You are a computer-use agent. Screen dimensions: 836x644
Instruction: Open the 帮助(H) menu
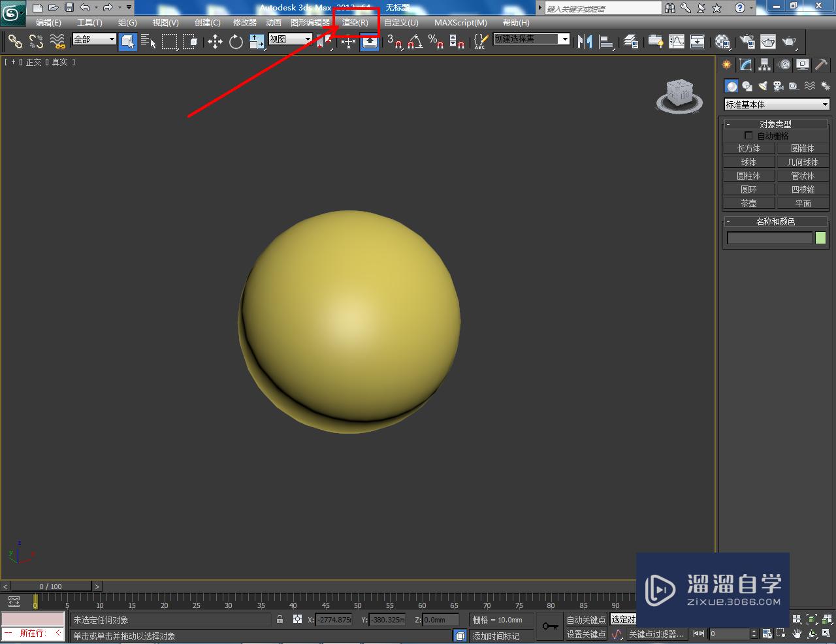click(516, 22)
